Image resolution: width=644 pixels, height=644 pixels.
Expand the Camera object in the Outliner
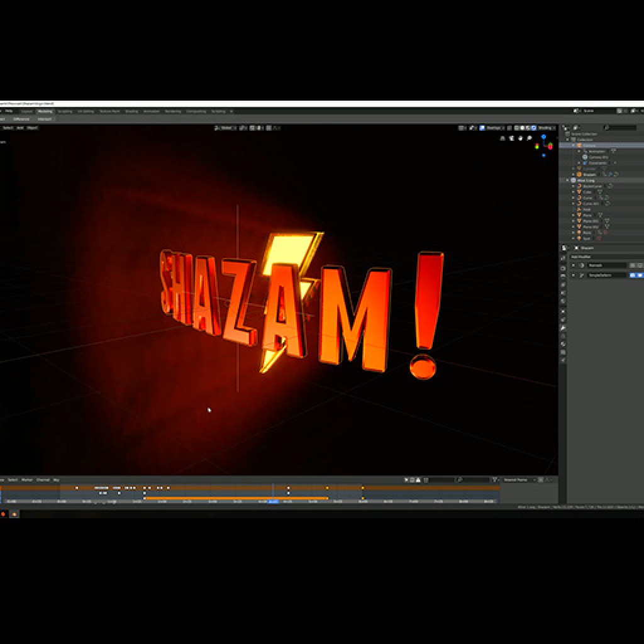pyautogui.click(x=567, y=145)
